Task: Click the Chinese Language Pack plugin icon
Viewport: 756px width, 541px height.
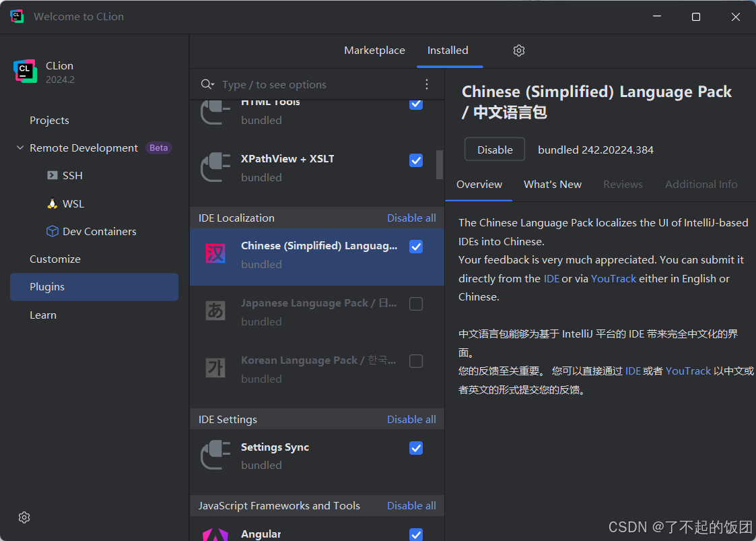Action: click(x=215, y=254)
